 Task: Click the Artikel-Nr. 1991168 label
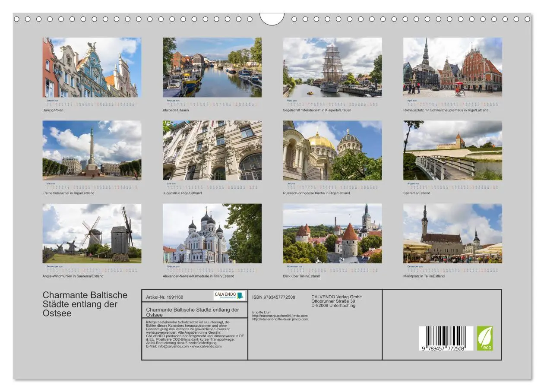[x=165, y=297]
